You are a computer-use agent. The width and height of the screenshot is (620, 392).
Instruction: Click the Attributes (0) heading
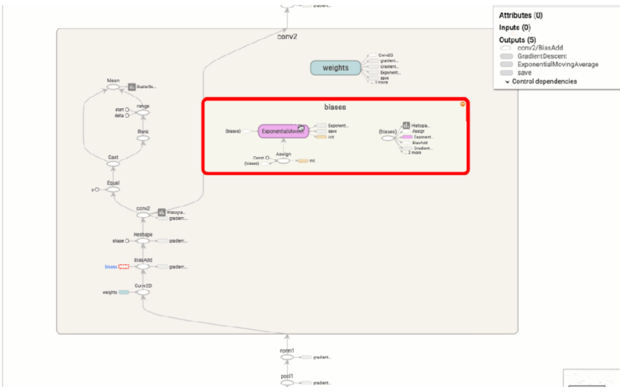(520, 15)
